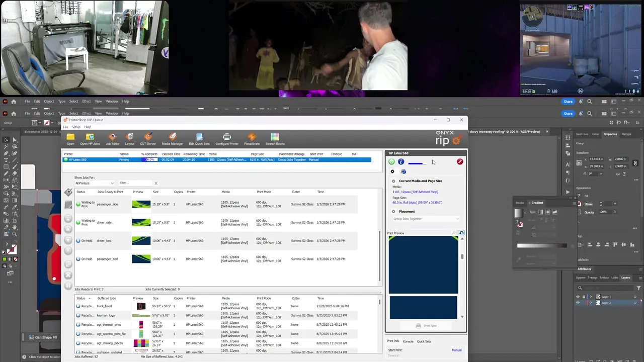Expand the Opacity options arrow

[x=614, y=212]
